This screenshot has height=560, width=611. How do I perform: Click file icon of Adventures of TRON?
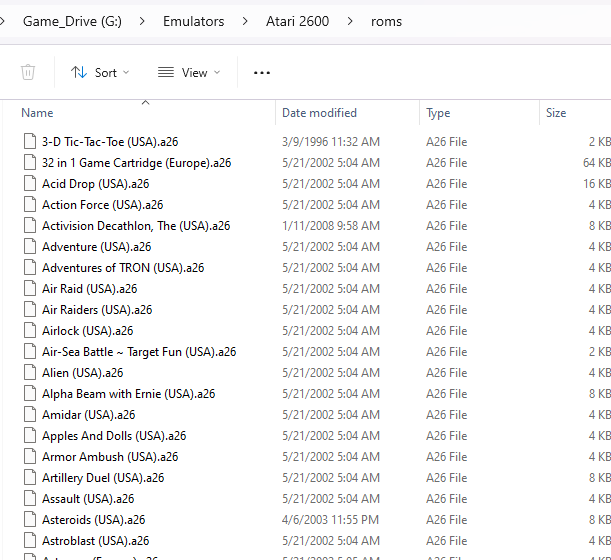point(30,268)
